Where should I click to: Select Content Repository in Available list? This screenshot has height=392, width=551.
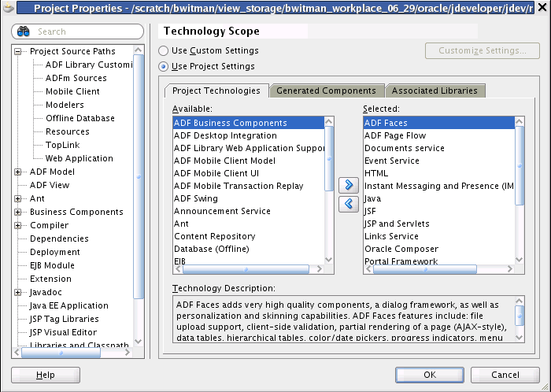click(x=249, y=236)
